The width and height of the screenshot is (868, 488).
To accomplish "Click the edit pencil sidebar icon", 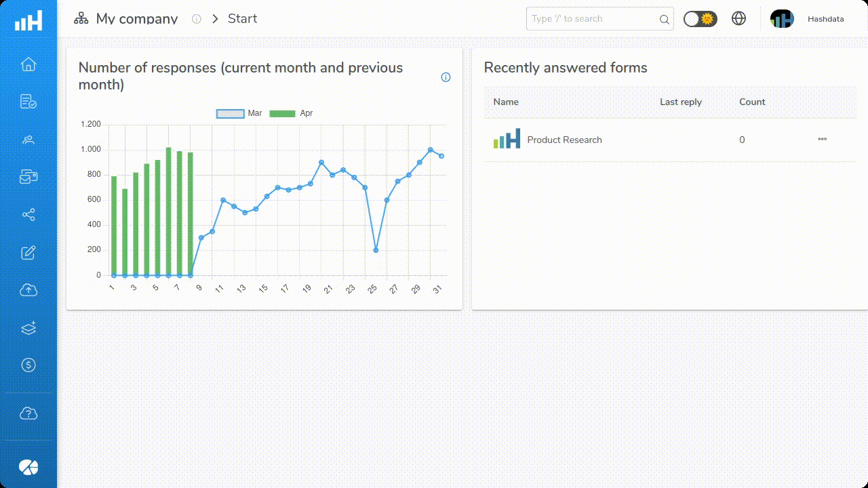I will (28, 253).
